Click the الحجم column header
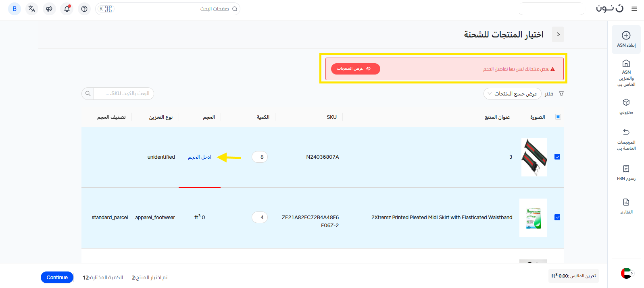Viewport: 644px width, 288px height. click(x=209, y=117)
